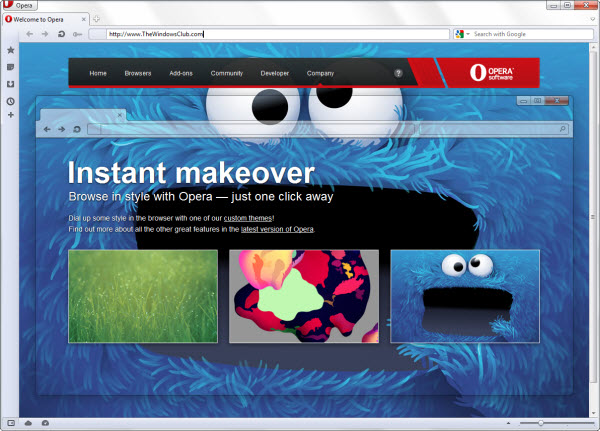The height and width of the screenshot is (431, 600).
Task: Open the History clock panel
Action: [x=11, y=101]
